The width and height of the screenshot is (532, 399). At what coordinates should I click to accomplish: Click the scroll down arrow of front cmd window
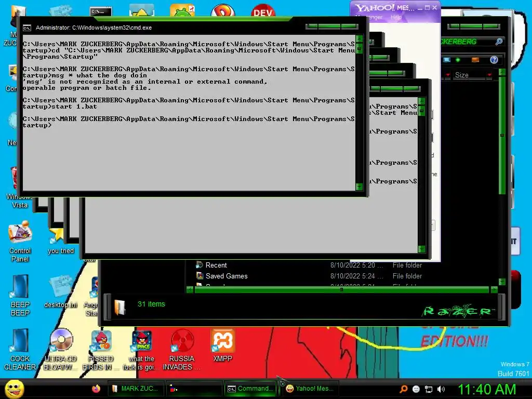click(x=360, y=187)
